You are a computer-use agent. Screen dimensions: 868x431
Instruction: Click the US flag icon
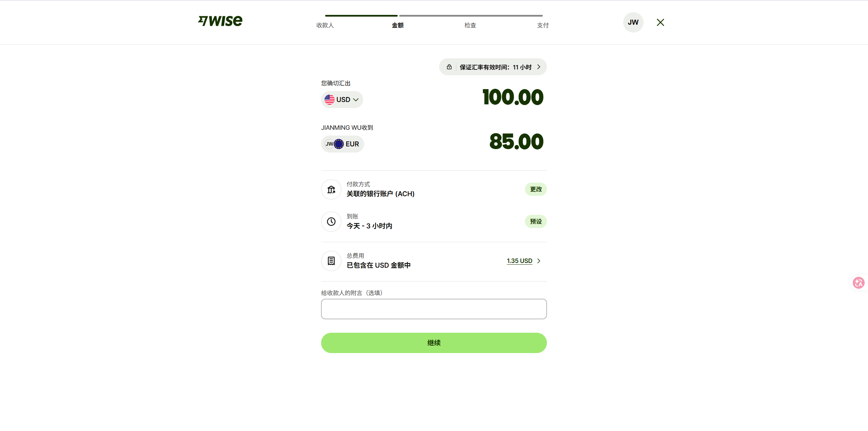tap(329, 100)
